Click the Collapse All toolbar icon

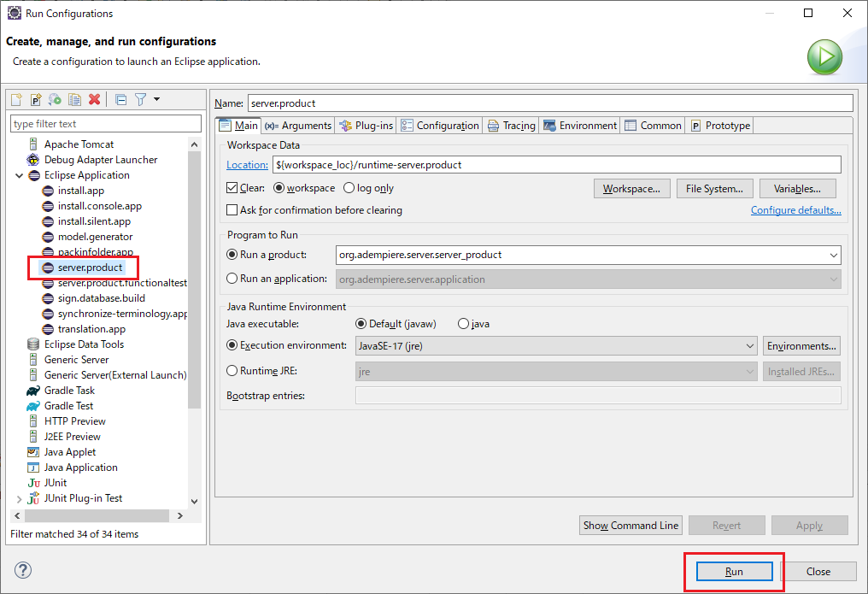120,100
